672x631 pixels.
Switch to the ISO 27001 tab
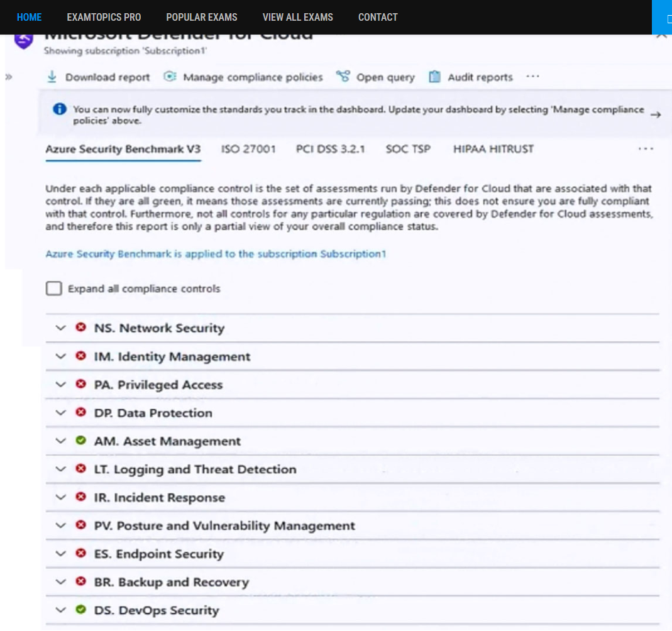[x=248, y=149]
